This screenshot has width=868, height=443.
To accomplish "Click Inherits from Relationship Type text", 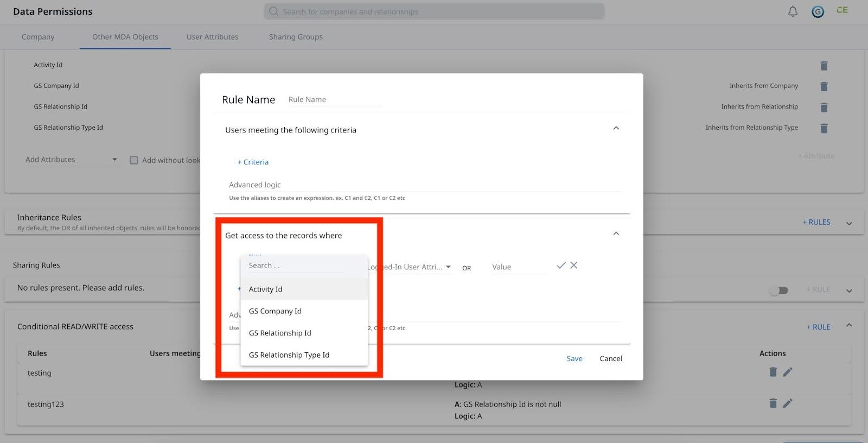I will click(752, 128).
